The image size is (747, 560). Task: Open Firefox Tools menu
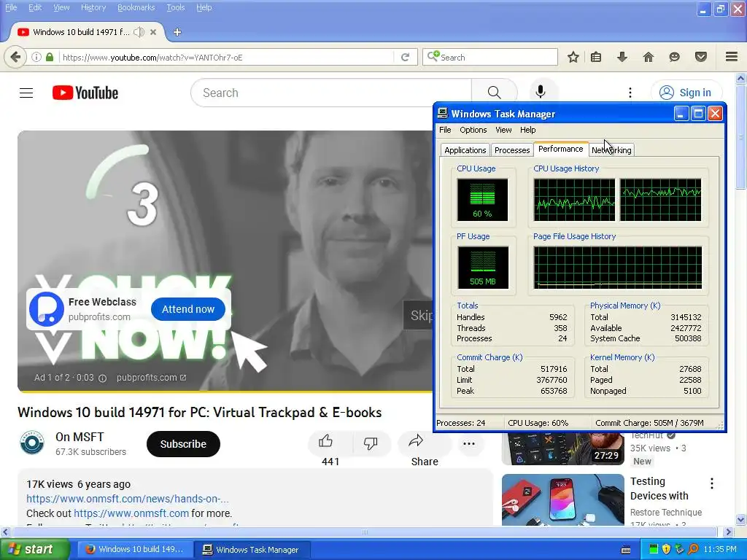pyautogui.click(x=175, y=7)
